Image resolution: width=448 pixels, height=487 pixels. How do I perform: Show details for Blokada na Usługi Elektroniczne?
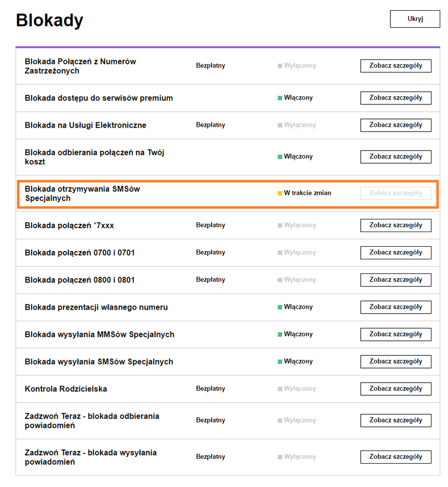(x=395, y=125)
